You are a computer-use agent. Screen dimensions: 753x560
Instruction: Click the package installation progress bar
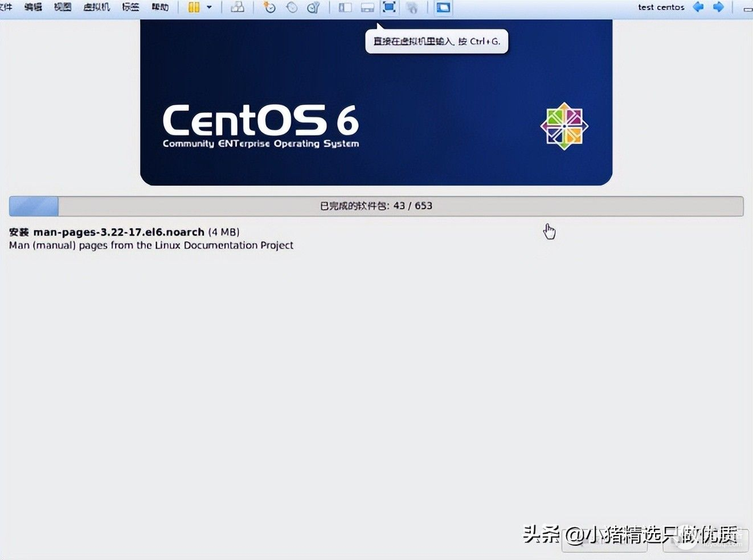376,206
